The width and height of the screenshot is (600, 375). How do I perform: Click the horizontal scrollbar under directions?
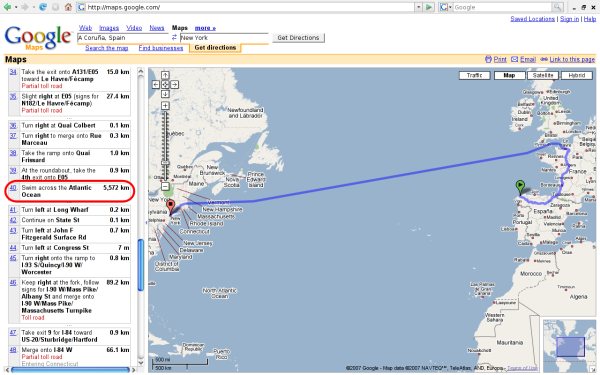[x=70, y=370]
